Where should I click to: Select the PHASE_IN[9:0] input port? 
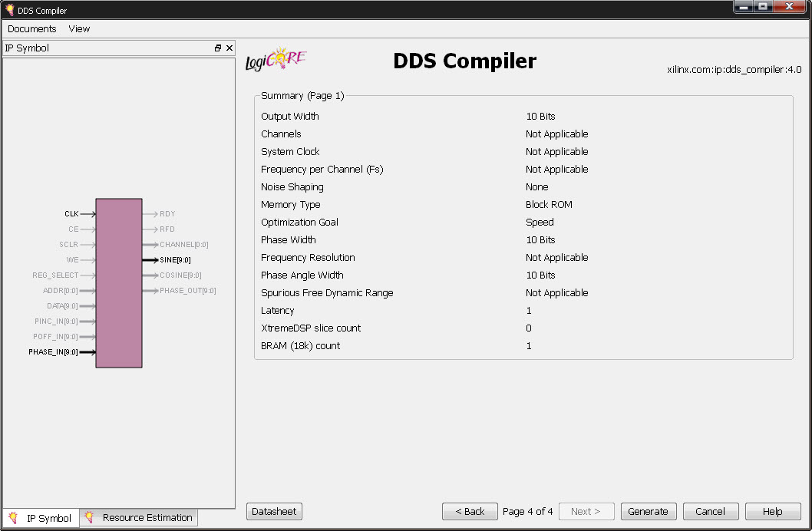pyautogui.click(x=53, y=352)
